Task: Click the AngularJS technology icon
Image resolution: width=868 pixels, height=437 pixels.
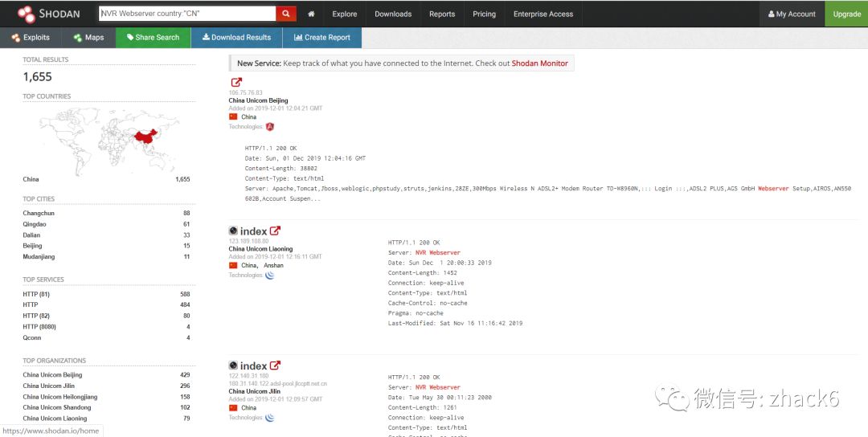Action: (270, 127)
